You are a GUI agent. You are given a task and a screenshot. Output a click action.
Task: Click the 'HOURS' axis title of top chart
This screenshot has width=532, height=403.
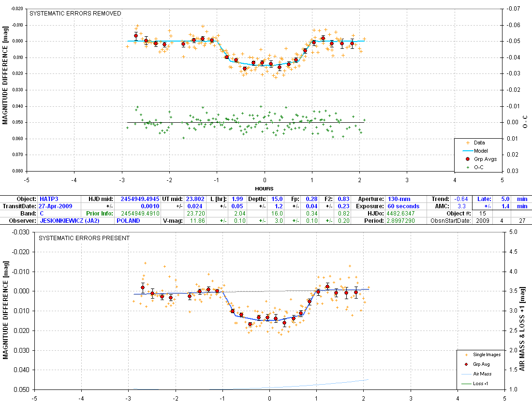tap(264, 188)
